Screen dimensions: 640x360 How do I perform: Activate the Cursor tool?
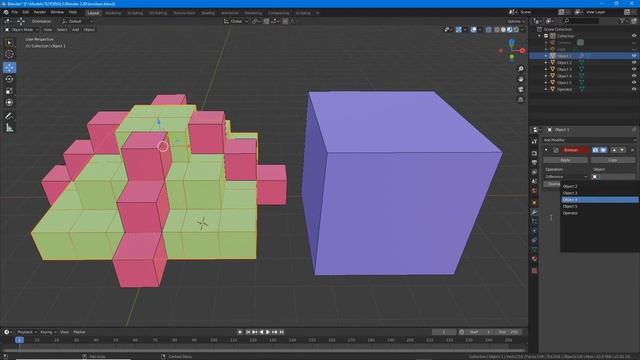click(9, 54)
